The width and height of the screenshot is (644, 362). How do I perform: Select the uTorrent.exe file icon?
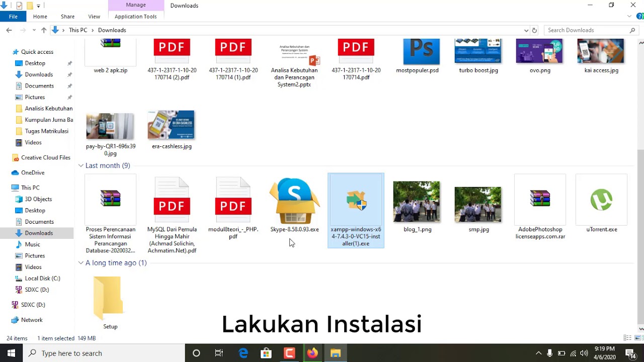click(601, 200)
